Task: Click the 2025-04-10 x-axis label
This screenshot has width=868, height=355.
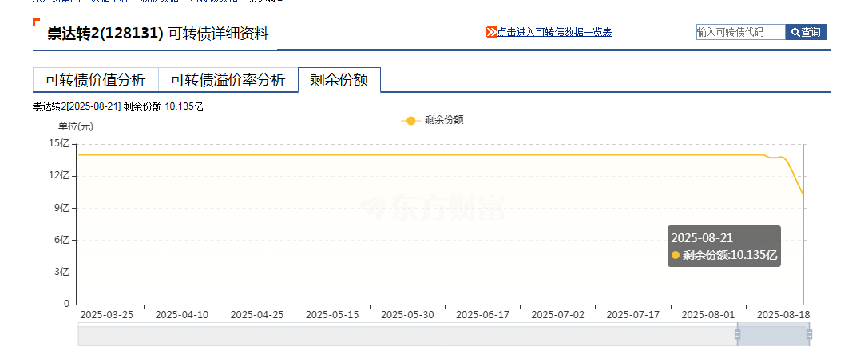Action: tap(181, 314)
